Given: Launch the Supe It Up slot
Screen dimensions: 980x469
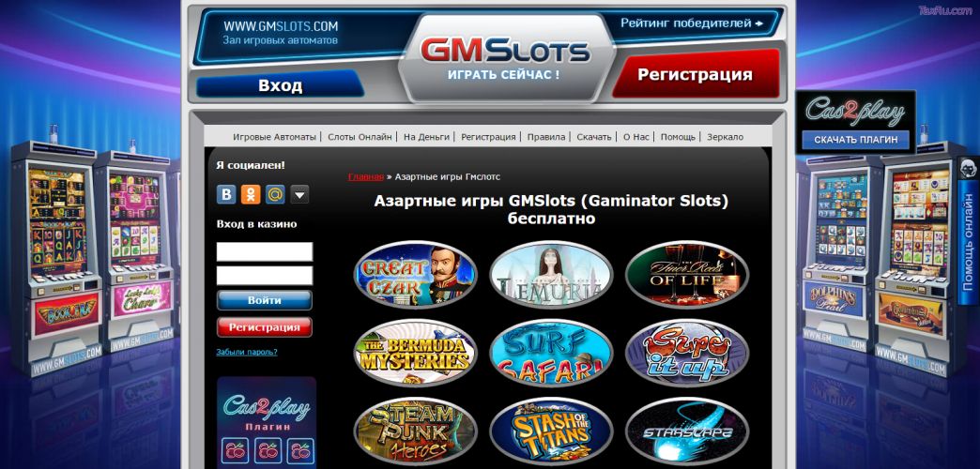Looking at the screenshot, I should 687,353.
